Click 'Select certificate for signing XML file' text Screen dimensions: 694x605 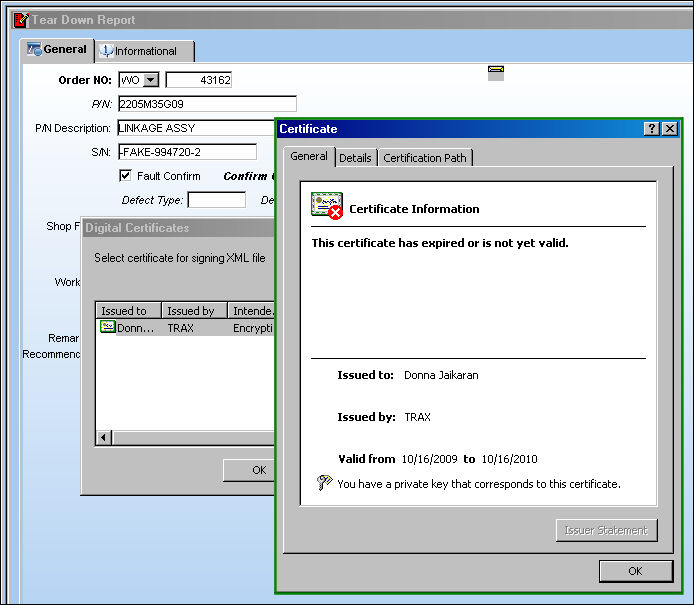(x=180, y=258)
